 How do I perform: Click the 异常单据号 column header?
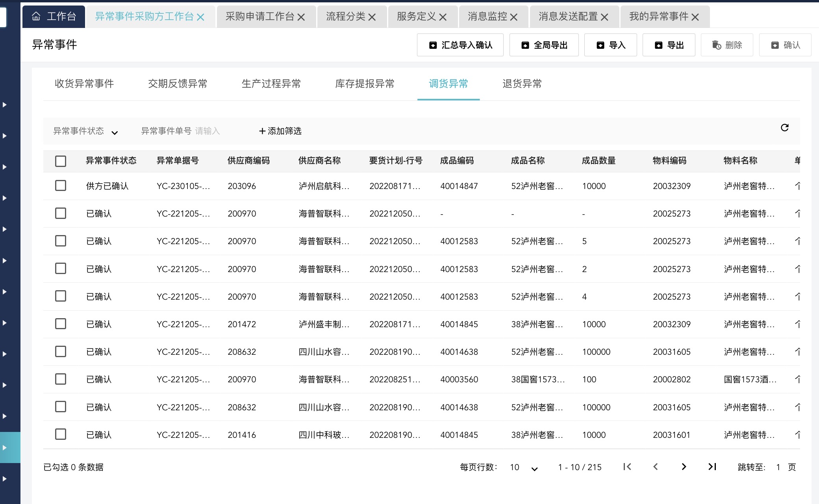click(178, 161)
